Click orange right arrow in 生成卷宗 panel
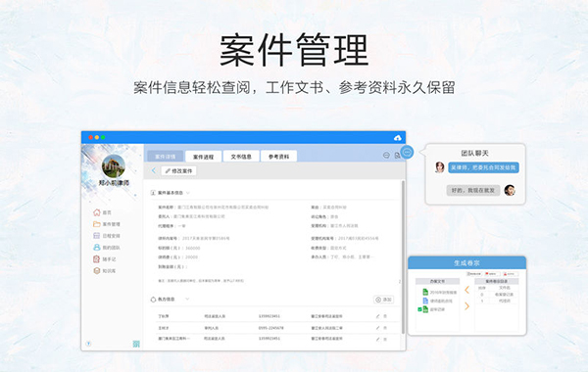This screenshot has height=372, width=588. point(466,306)
